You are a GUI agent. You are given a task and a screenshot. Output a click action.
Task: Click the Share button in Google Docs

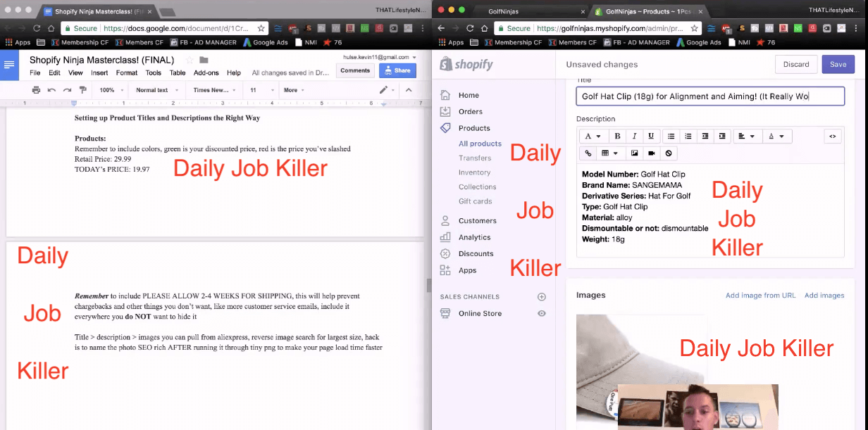point(397,70)
